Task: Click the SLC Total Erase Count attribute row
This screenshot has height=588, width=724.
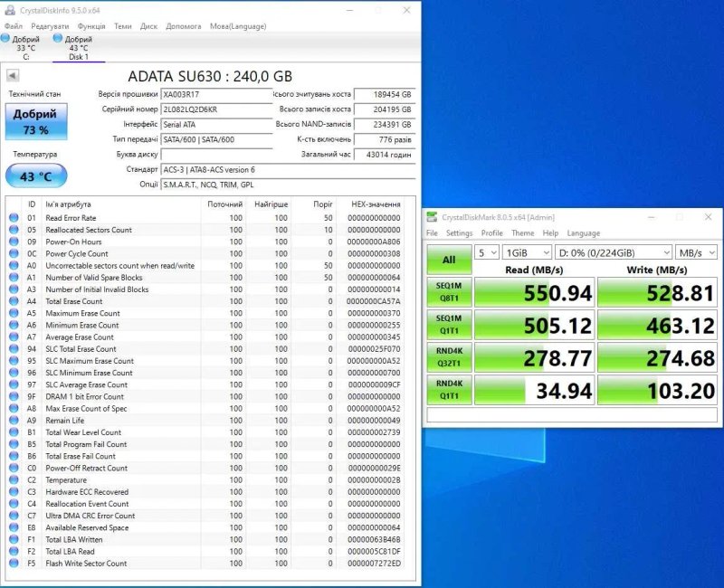Action: pyautogui.click(x=206, y=349)
